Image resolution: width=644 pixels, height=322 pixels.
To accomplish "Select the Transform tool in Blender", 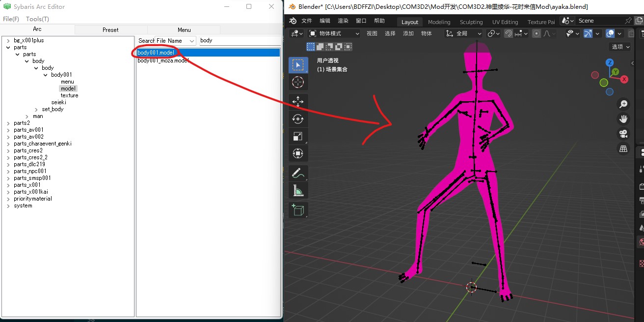I will coord(298,153).
